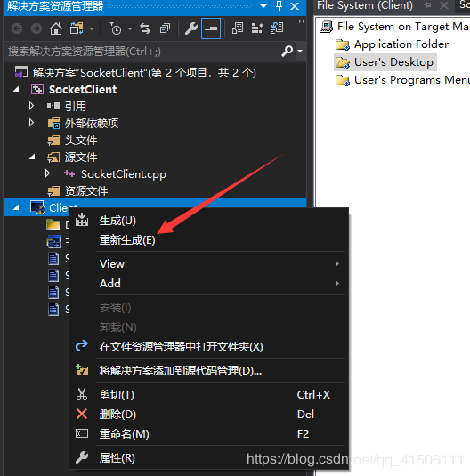Focus the Solution Explorer search box

[x=142, y=52]
